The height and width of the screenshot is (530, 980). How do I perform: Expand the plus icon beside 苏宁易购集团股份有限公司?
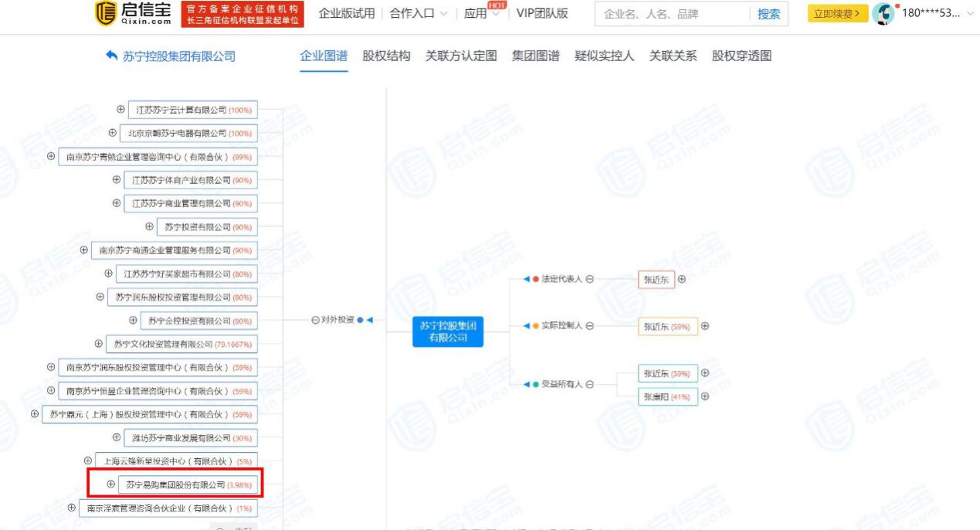tap(111, 484)
